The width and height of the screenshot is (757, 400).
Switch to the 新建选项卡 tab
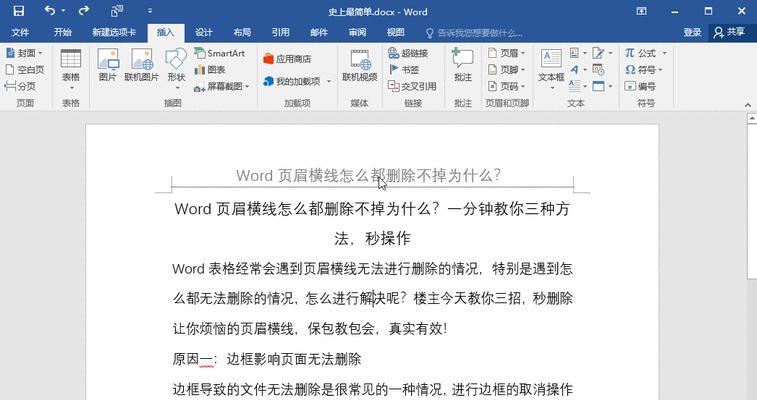coord(114,32)
